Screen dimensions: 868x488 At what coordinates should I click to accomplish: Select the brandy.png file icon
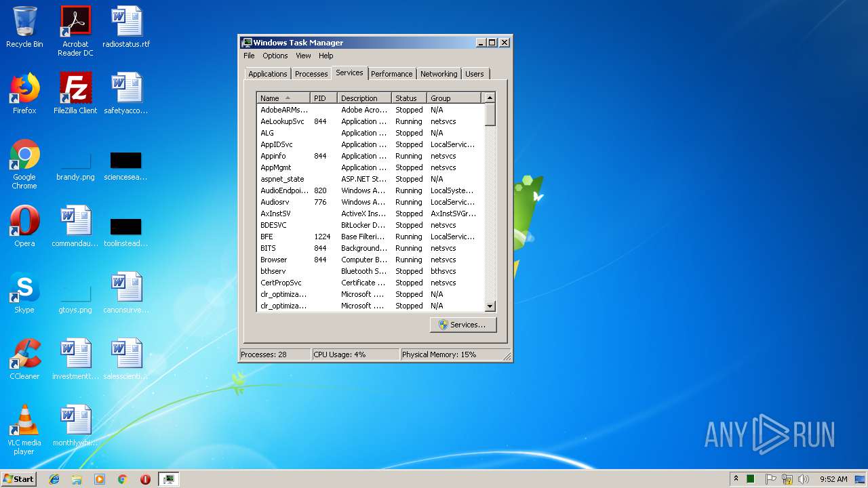coord(75,165)
